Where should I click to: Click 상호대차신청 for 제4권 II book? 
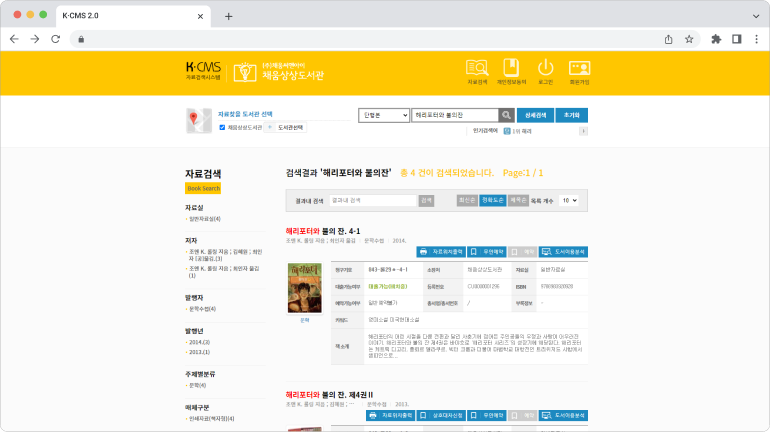pyautogui.click(x=441, y=415)
